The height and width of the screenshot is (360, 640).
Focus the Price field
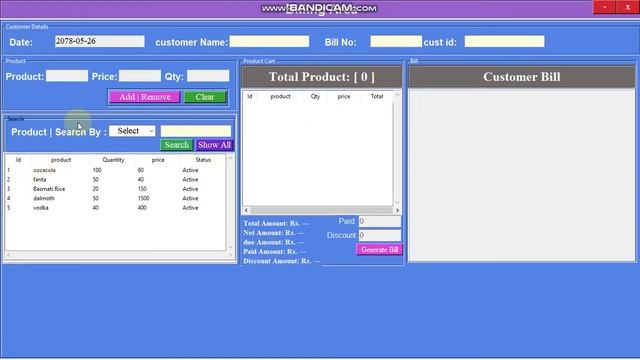coord(140,76)
